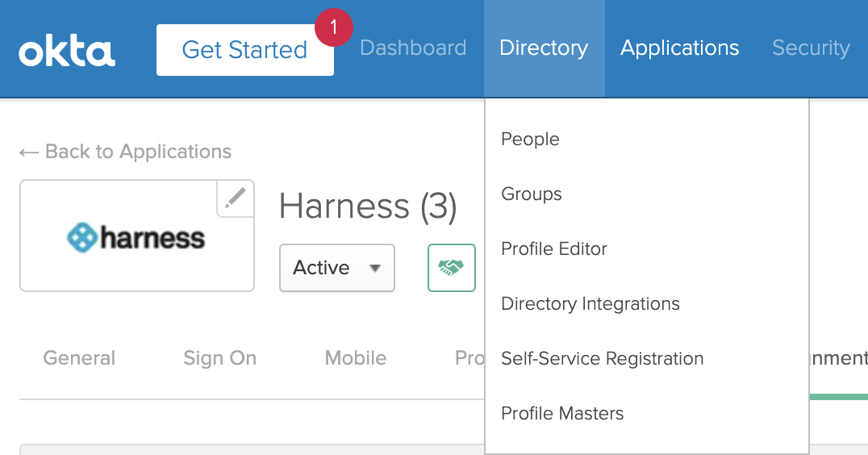Viewport: 868px width, 455px height.
Task: Open the Applications menu
Action: click(680, 48)
